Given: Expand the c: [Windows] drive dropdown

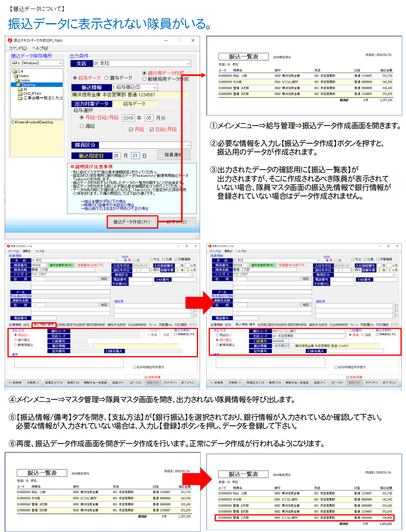Looking at the screenshot, I should pos(61,63).
